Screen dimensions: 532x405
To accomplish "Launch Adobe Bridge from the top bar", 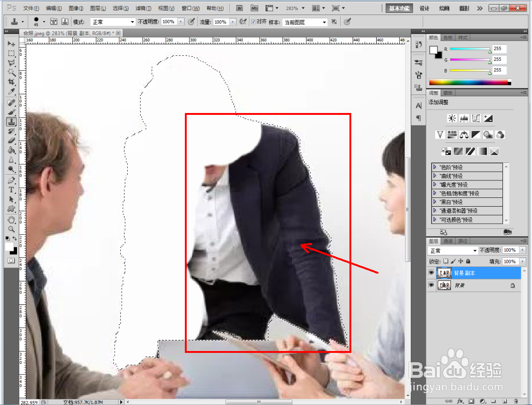I will click(x=240, y=8).
